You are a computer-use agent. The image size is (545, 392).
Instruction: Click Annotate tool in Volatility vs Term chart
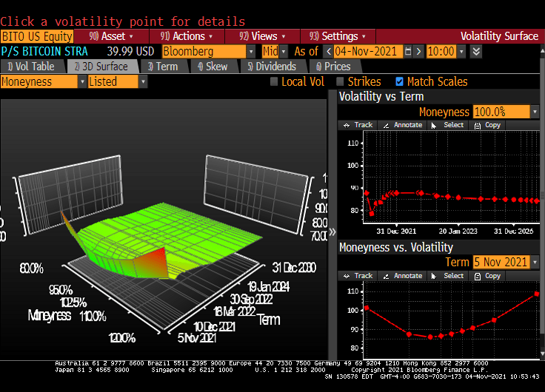[x=401, y=125]
